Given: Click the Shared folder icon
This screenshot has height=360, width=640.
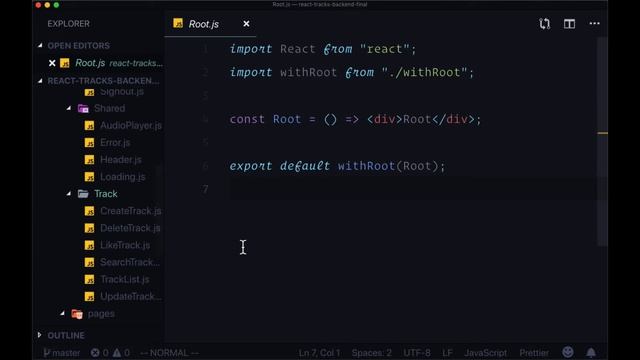Looking at the screenshot, I should [83, 109].
